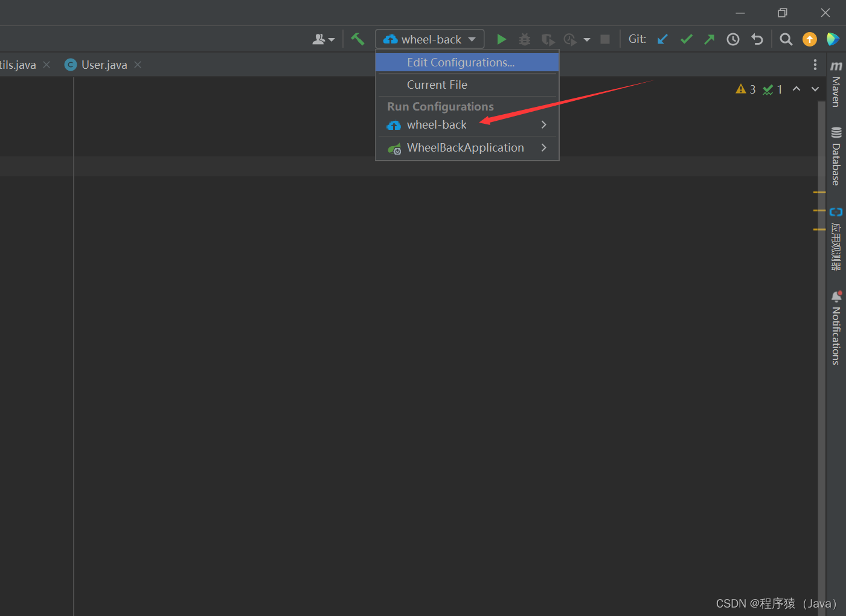Open Git Show History clock icon
This screenshot has height=616, width=846.
tap(733, 39)
